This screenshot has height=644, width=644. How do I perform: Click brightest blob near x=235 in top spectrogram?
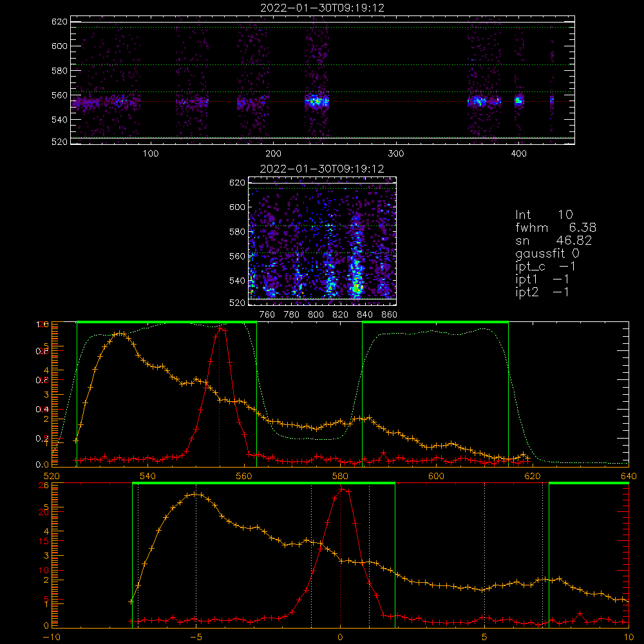point(316,100)
